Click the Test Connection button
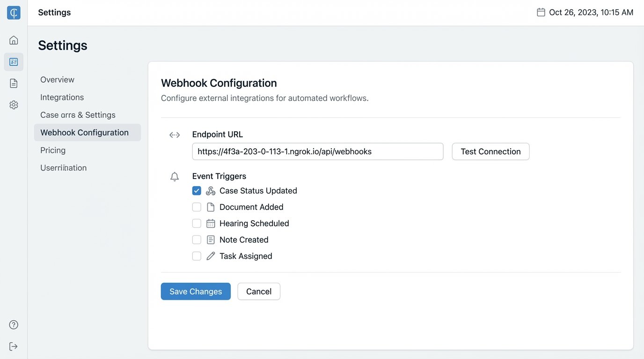Viewport: 644px width, 359px height. pyautogui.click(x=490, y=151)
